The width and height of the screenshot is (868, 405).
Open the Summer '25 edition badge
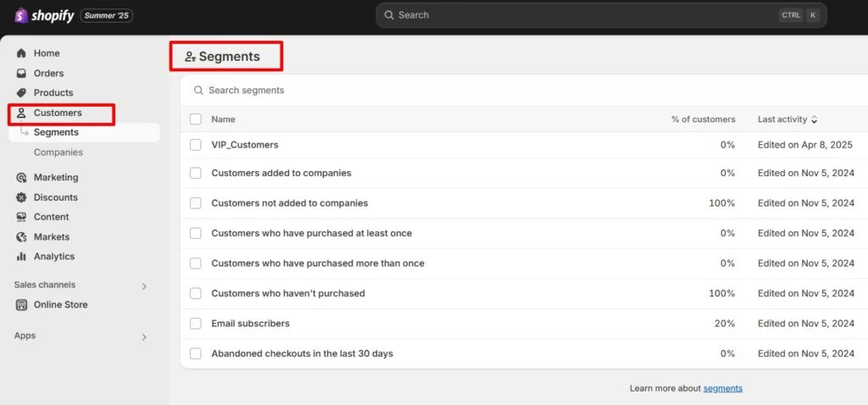click(106, 15)
